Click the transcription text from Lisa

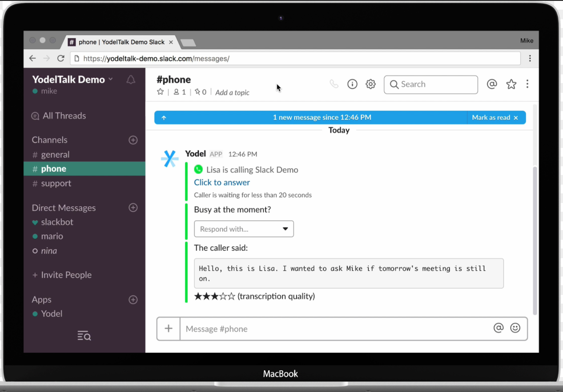coord(349,273)
